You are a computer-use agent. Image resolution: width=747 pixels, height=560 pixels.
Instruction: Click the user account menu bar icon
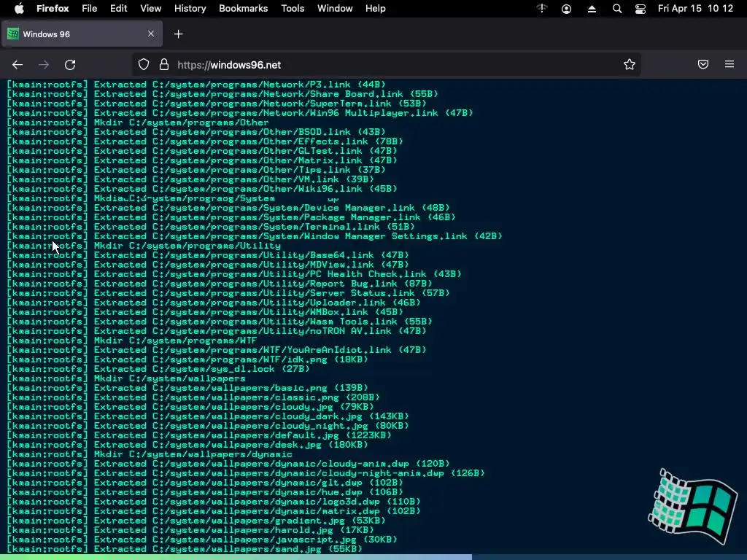[566, 9]
